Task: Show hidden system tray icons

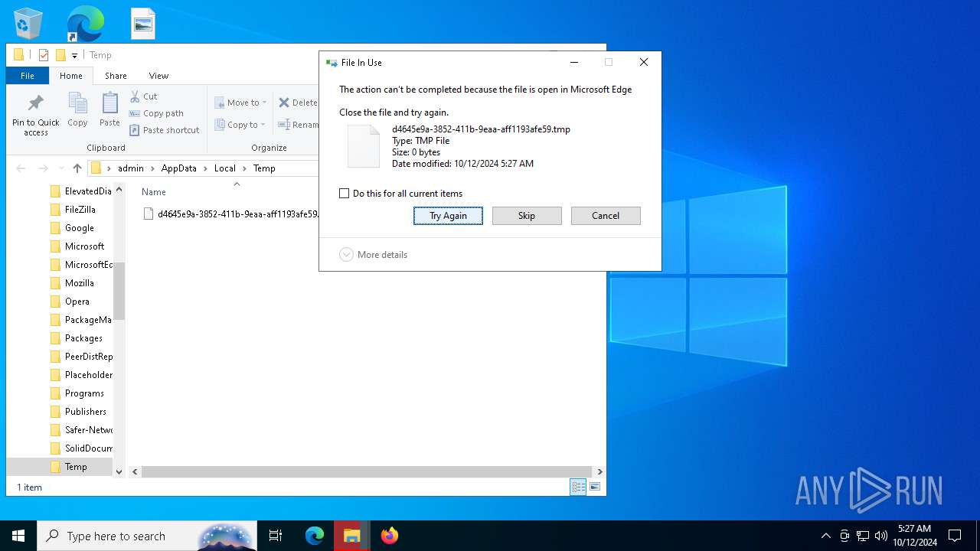Action: click(825, 536)
